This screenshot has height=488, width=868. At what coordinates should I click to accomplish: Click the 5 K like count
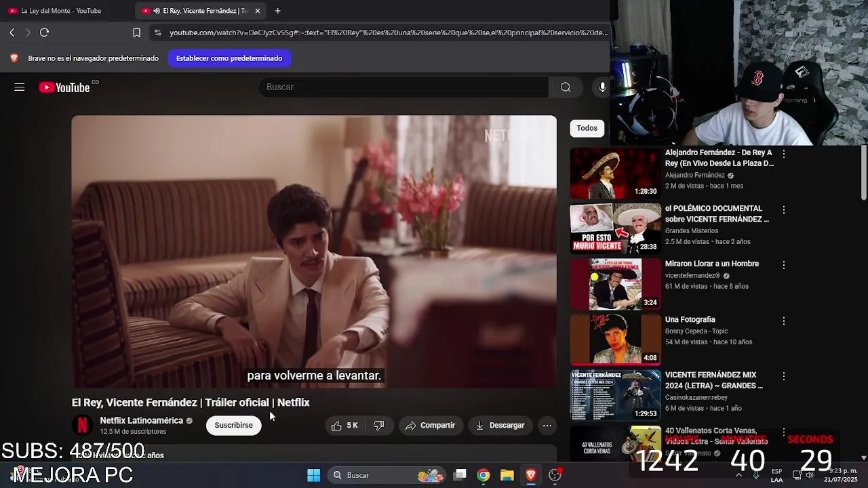[352, 426]
